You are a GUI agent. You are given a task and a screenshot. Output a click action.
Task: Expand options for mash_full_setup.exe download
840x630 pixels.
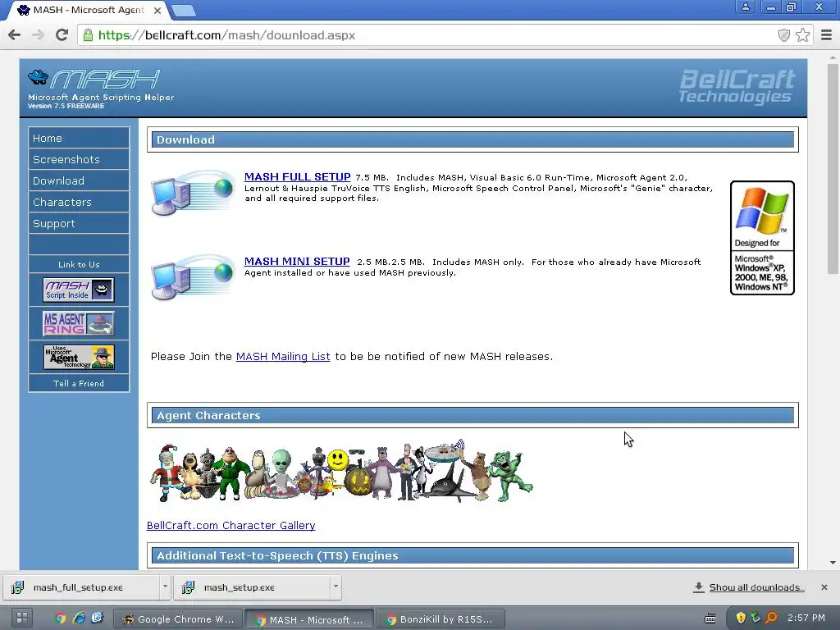coord(165,587)
